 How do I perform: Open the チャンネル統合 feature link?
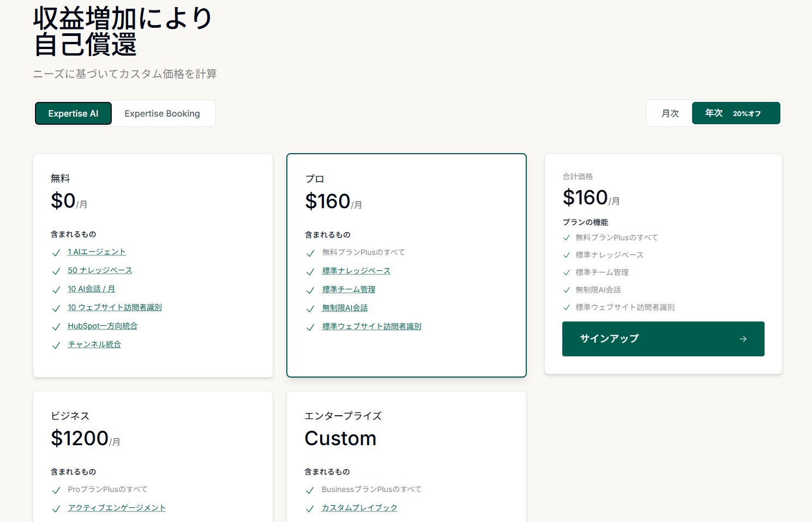(x=94, y=344)
